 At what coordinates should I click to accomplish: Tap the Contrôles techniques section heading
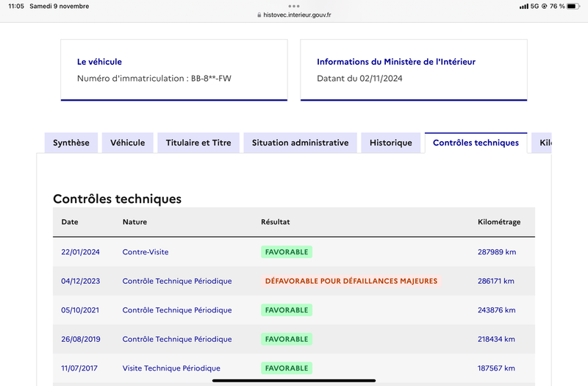(x=117, y=199)
